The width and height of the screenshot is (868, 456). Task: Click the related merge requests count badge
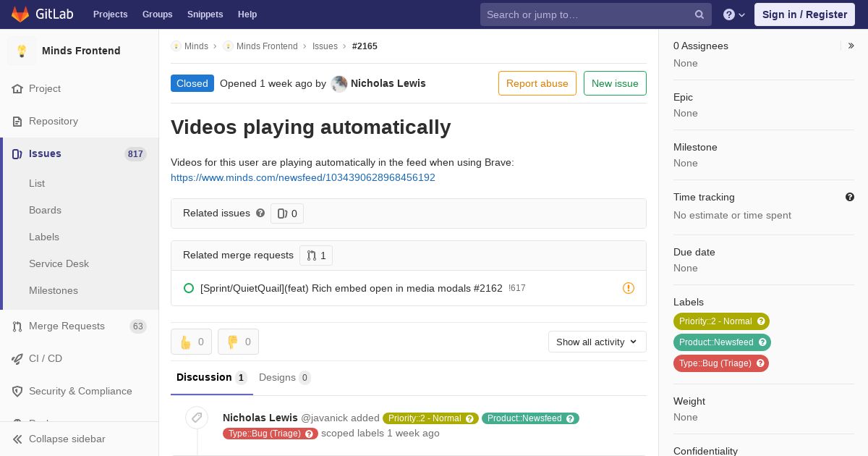(316, 255)
